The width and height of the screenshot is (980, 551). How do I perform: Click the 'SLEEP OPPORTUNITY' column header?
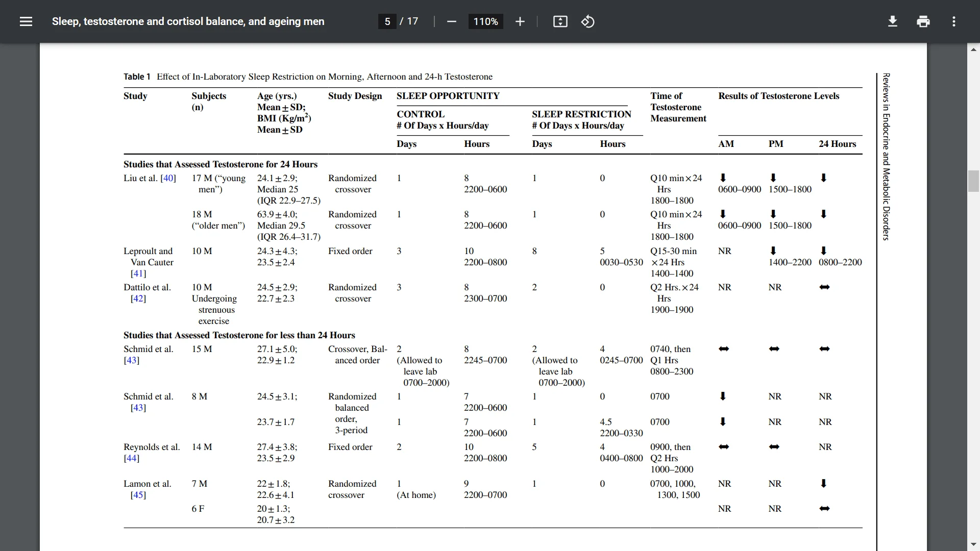[448, 96]
